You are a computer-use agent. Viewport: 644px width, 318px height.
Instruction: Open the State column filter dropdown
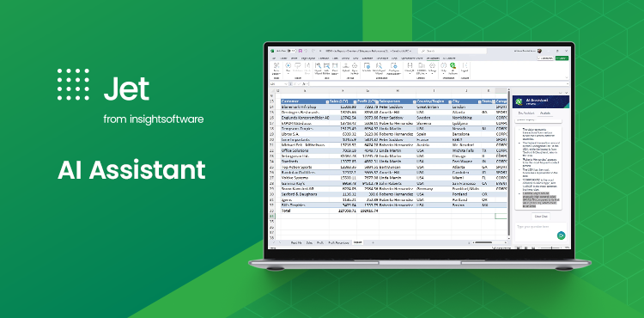click(493, 101)
